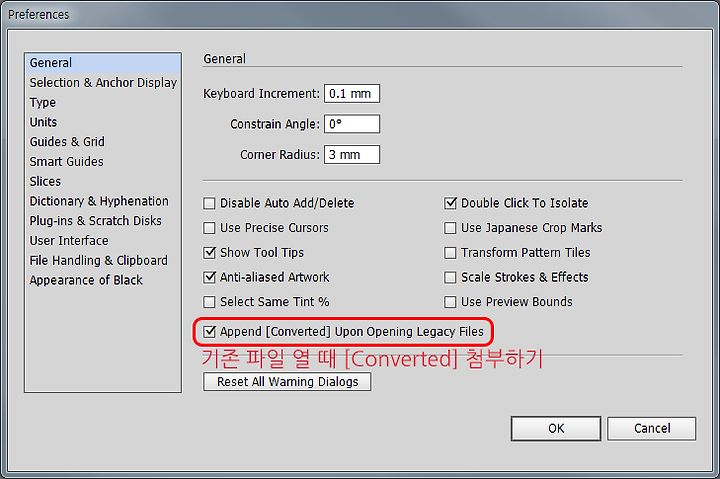The image size is (720, 479).
Task: Click the Constrain Angle field
Action: (352, 124)
